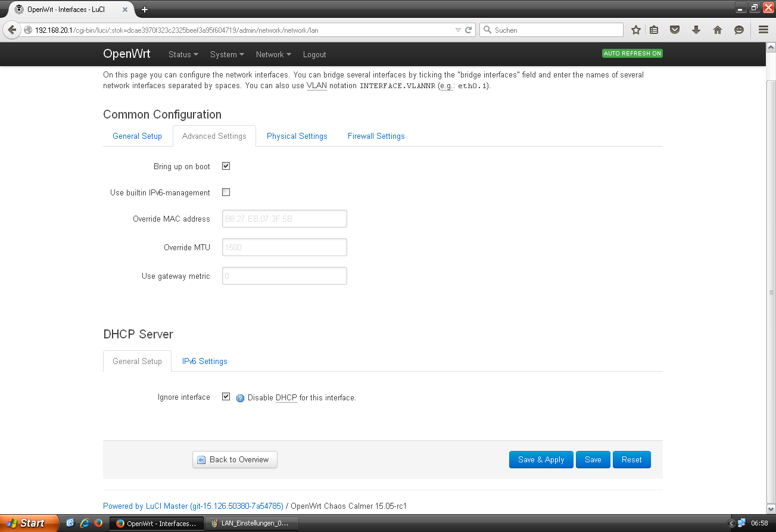The image size is (776, 532).
Task: Switch to the Physical Settings tab
Action: 297,136
